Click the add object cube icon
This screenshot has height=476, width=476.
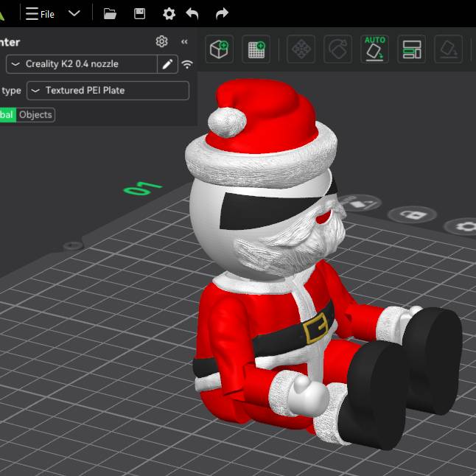coord(219,49)
